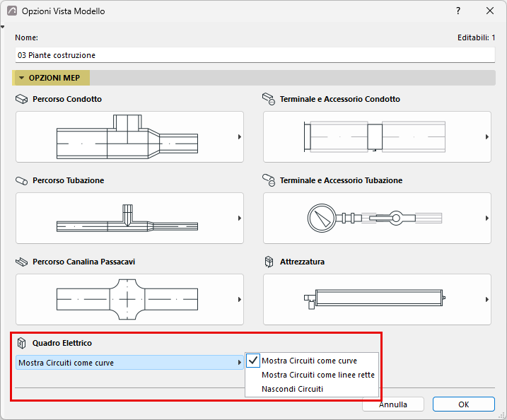Click the Terminale e Accessorio Condotto icon
The image size is (507, 420).
269,99
